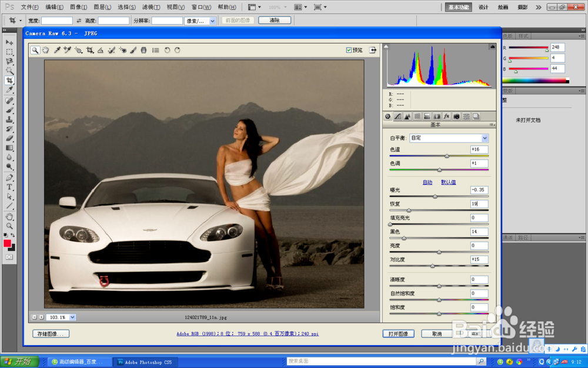The width and height of the screenshot is (588, 368).
Task: Open the arrange documents dropdown
Action: tap(300, 7)
